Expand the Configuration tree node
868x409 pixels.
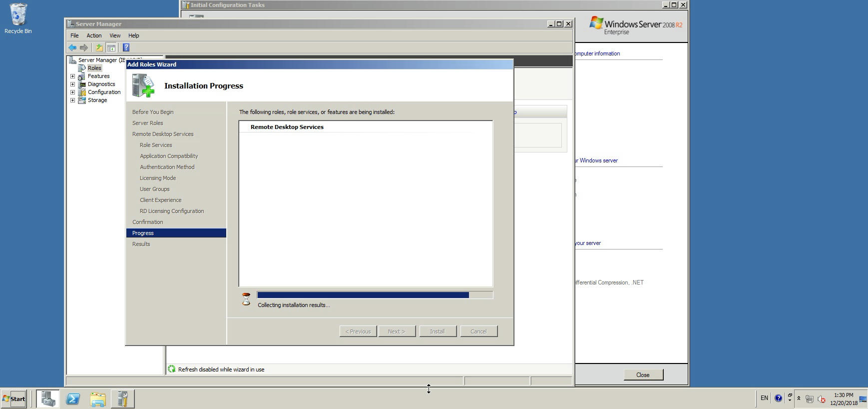73,92
